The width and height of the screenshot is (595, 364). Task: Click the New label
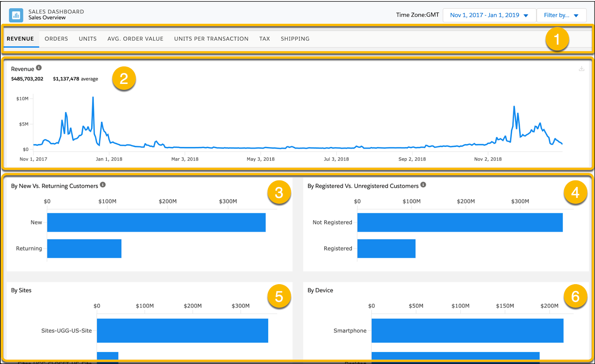click(36, 222)
